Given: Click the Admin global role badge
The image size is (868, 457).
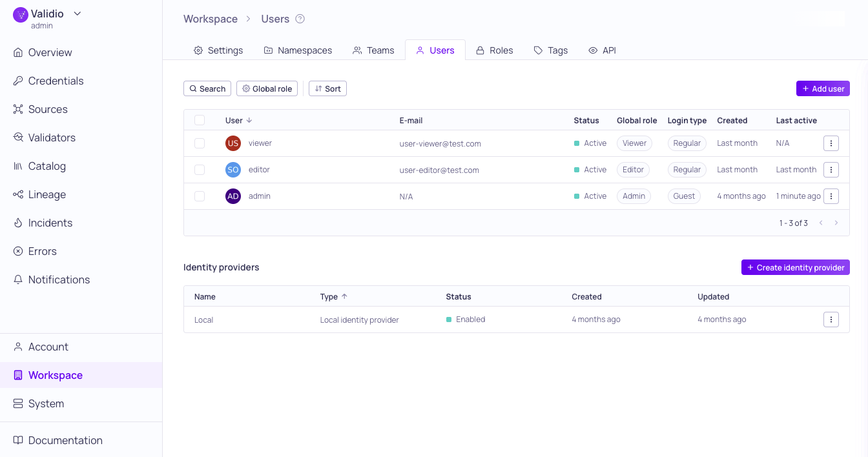Looking at the screenshot, I should 634,196.
